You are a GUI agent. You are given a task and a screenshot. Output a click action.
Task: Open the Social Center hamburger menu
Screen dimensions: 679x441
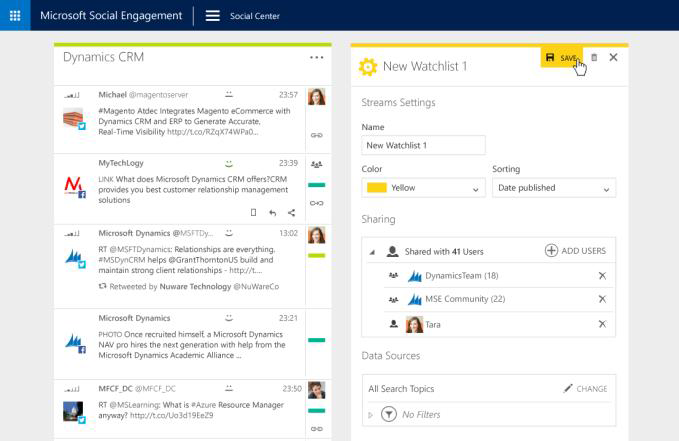[x=212, y=16]
